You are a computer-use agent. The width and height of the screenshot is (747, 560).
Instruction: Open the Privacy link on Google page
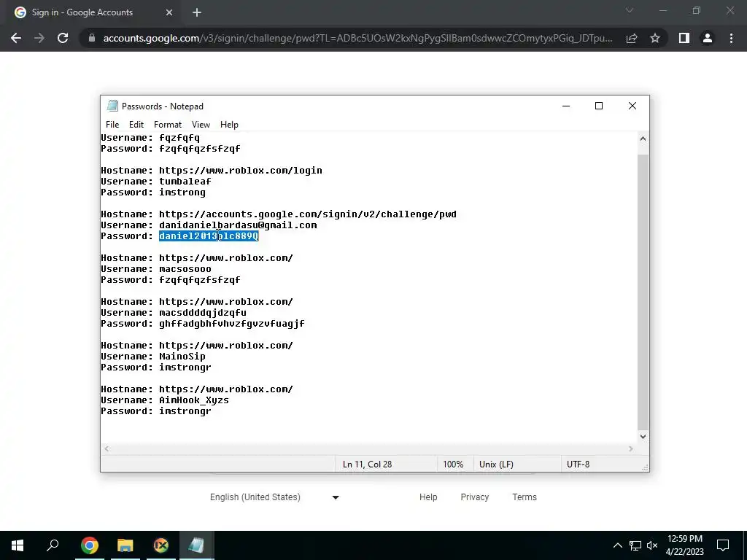coord(474,497)
